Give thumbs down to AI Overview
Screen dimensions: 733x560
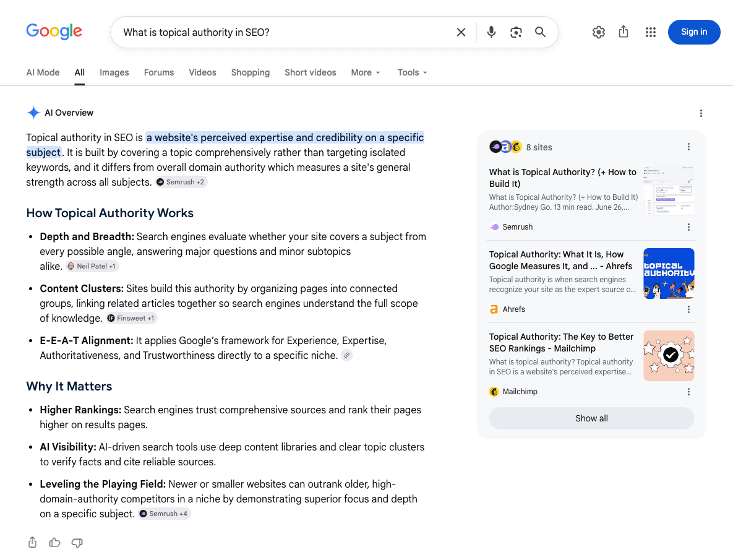click(77, 543)
